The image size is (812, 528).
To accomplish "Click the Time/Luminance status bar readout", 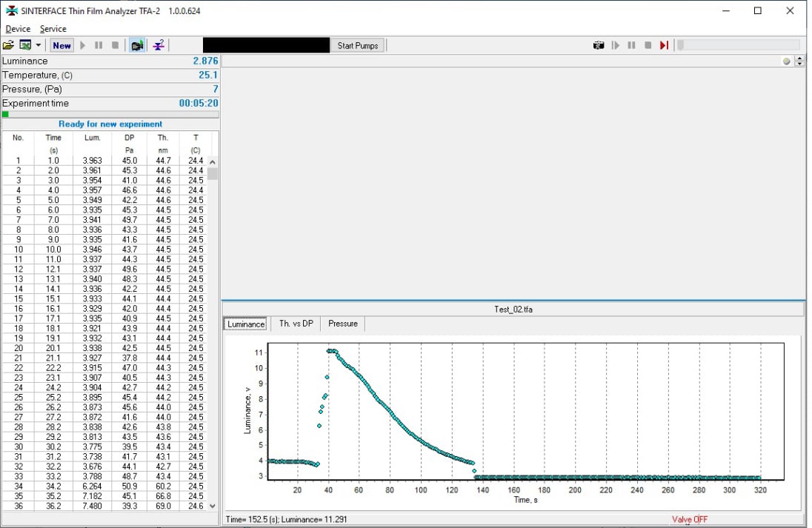I will 287,519.
